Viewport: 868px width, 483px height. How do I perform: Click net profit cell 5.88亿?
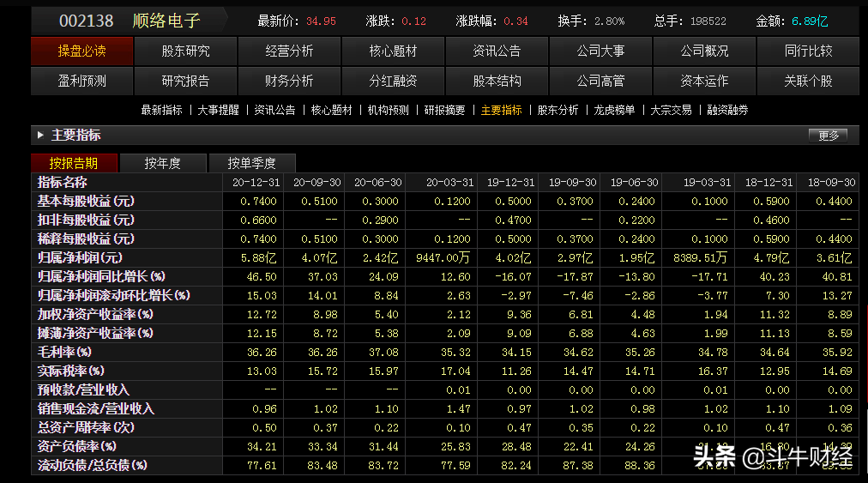point(258,258)
